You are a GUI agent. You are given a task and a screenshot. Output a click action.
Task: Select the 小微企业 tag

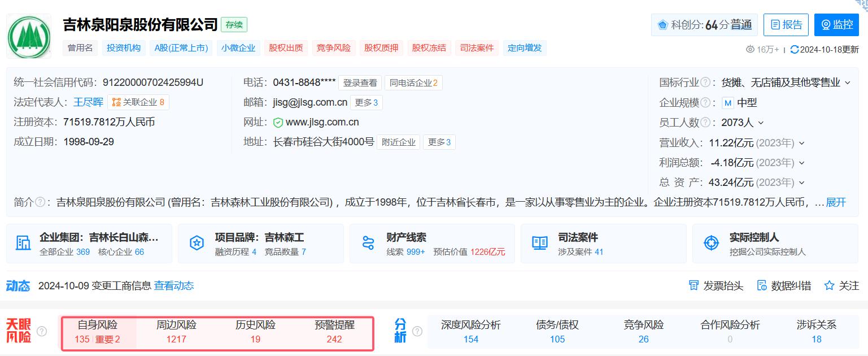pos(238,48)
